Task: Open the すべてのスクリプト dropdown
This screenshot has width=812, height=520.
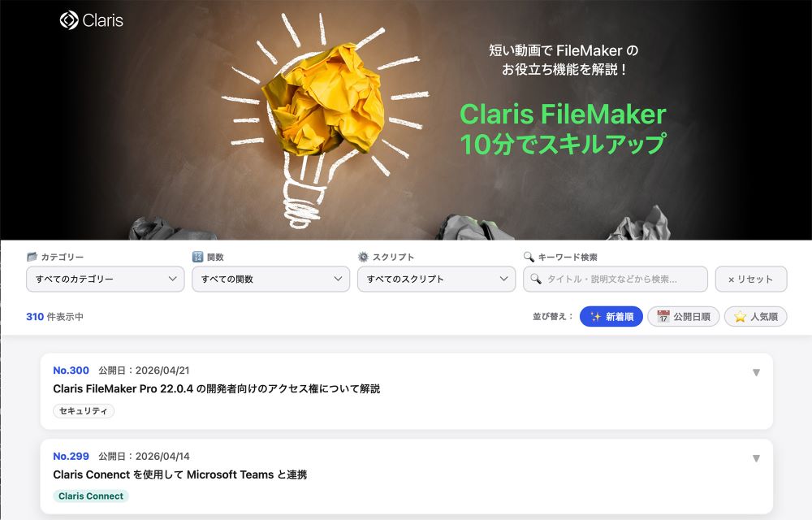Action: [x=437, y=279]
